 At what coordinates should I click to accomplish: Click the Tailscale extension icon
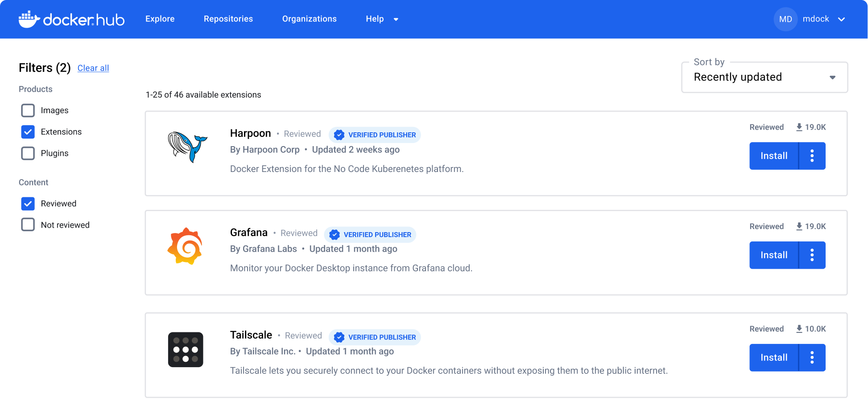click(186, 349)
